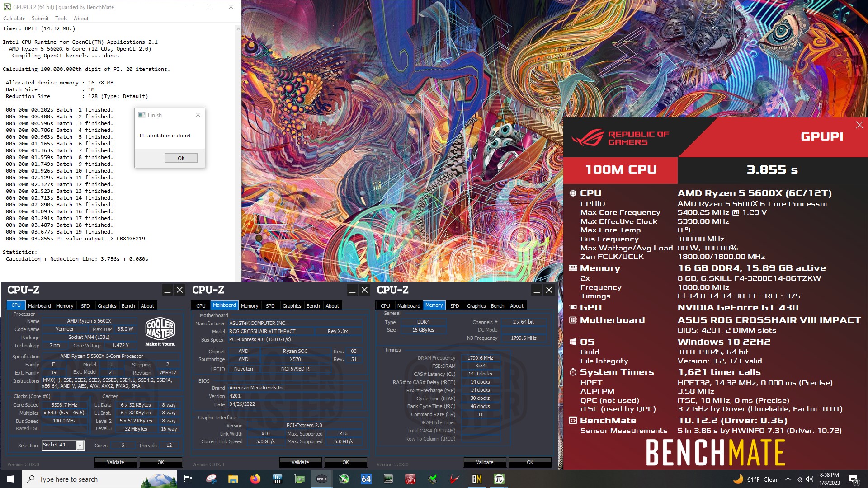Open the red square taskbar icon
The width and height of the screenshot is (868, 488).
[410, 479]
